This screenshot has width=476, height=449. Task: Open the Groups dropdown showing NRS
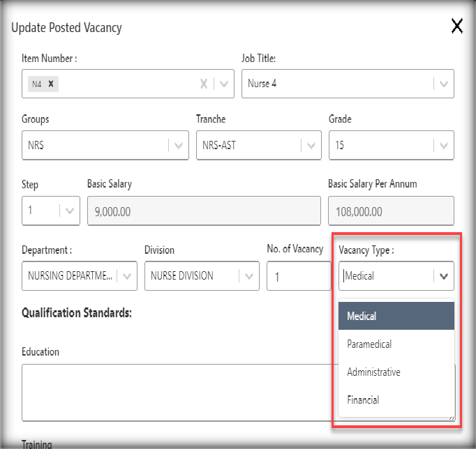178,146
